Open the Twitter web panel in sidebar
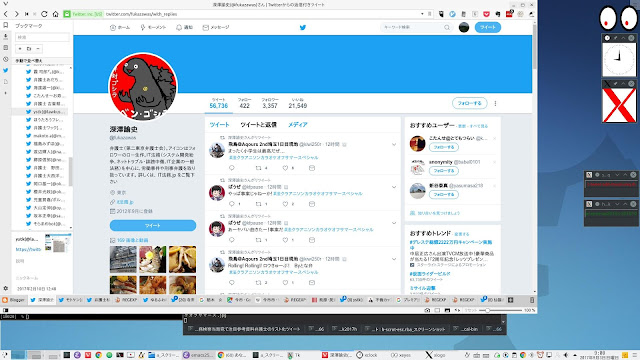The image size is (640, 360). point(6,70)
